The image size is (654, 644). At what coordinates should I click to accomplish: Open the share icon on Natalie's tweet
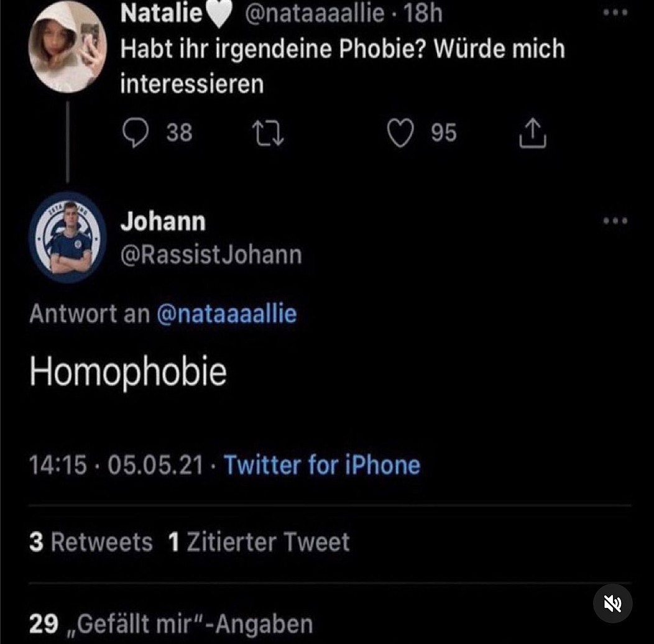click(533, 133)
